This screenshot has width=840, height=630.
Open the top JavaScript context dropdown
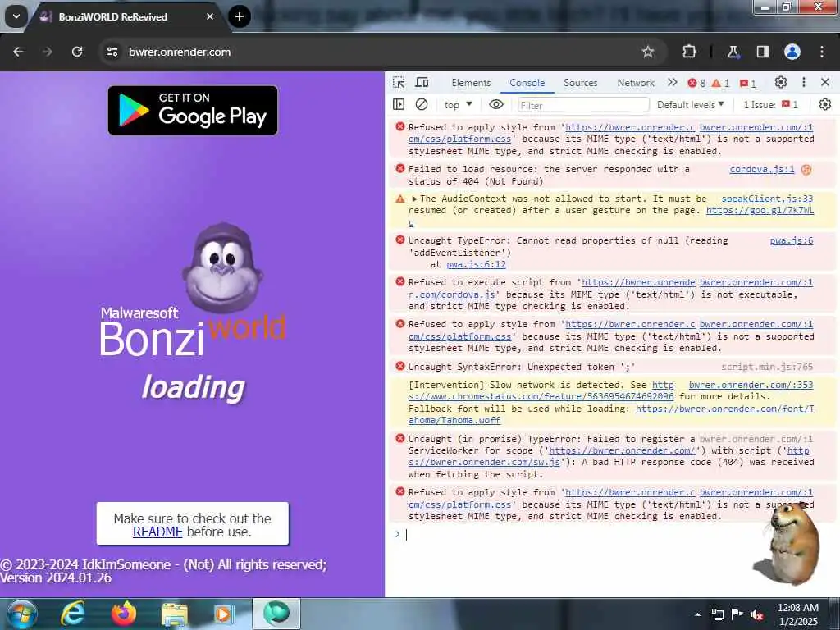pyautogui.click(x=458, y=105)
